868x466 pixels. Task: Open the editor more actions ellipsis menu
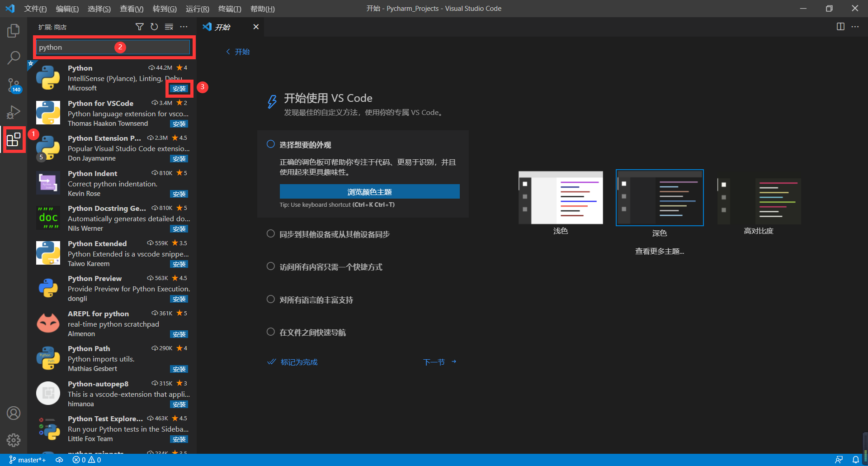pos(855,27)
